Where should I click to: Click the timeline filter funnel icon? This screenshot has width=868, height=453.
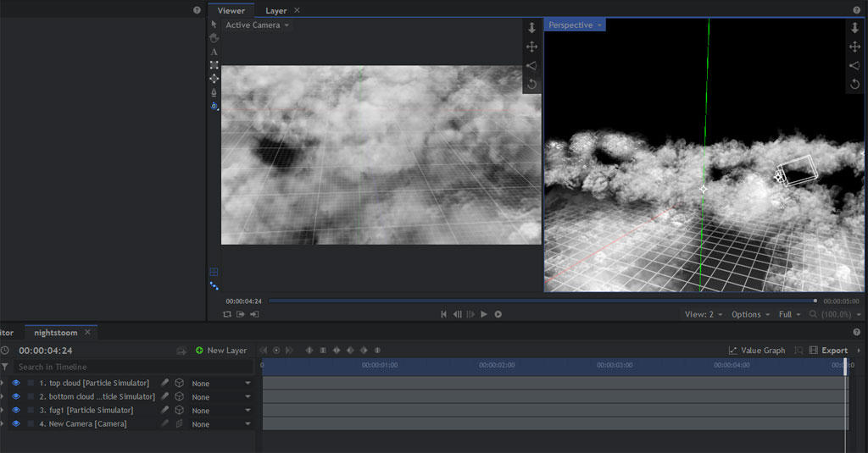click(5, 367)
